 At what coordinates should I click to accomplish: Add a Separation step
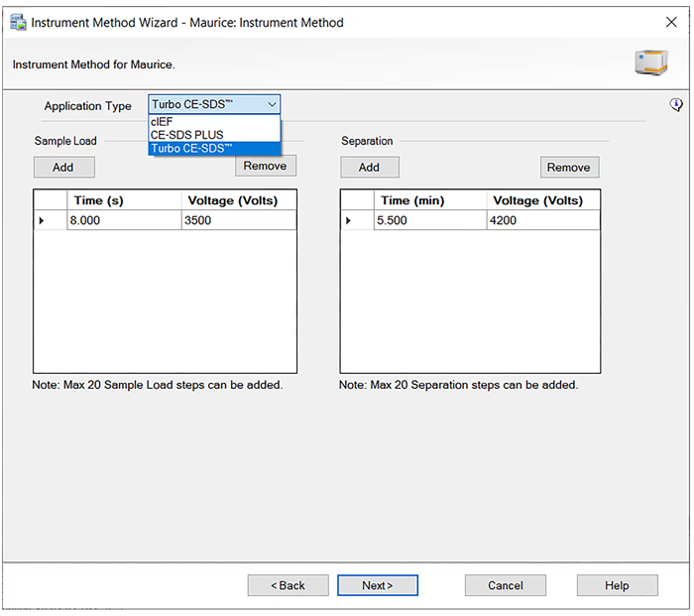pos(370,167)
